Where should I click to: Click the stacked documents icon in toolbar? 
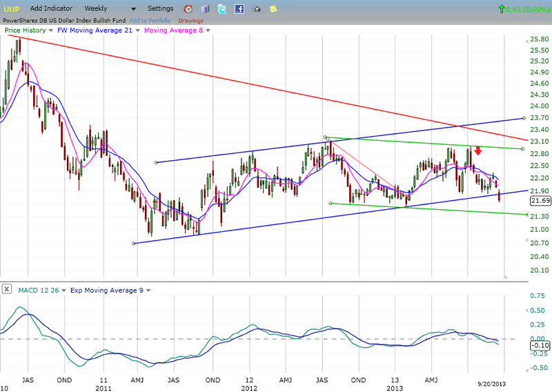(205, 9)
